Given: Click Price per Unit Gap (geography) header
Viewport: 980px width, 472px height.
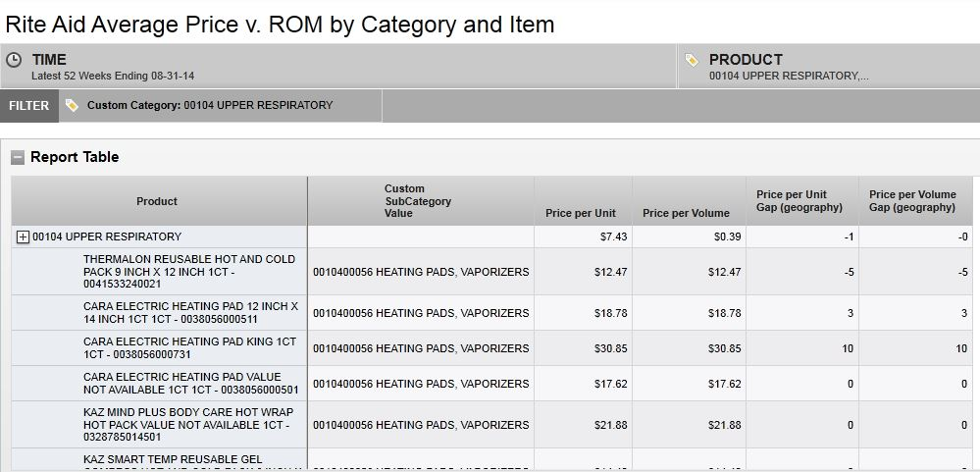Looking at the screenshot, I should (x=799, y=201).
